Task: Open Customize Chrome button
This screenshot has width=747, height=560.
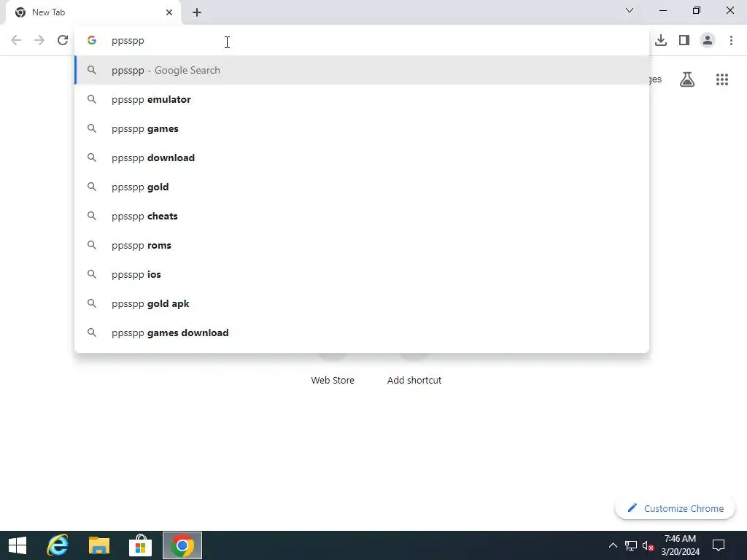Action: pos(675,508)
